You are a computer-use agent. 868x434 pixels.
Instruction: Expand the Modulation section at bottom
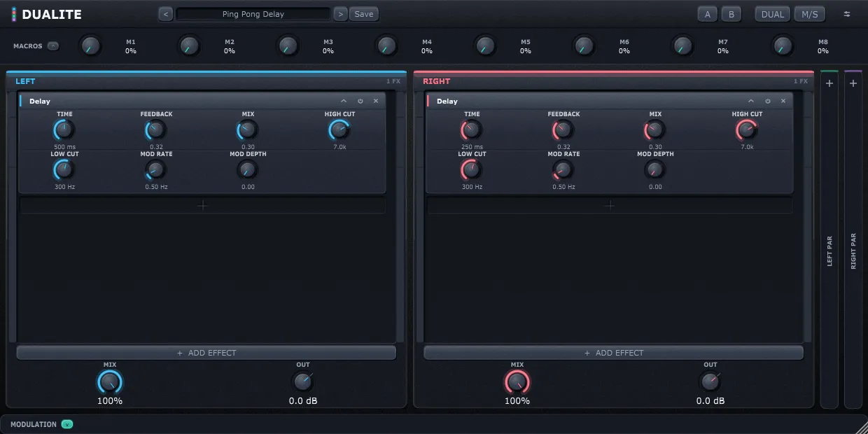tap(67, 424)
